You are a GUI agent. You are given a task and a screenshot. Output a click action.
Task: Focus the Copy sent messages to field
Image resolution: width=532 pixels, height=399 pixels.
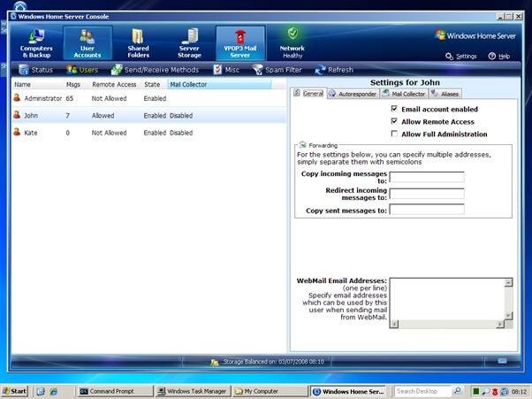427,210
